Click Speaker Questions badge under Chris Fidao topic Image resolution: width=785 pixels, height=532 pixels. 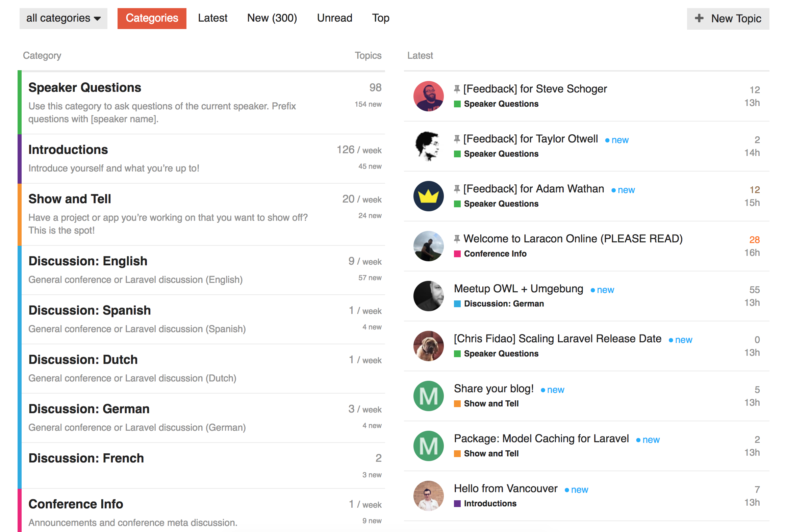tap(496, 354)
